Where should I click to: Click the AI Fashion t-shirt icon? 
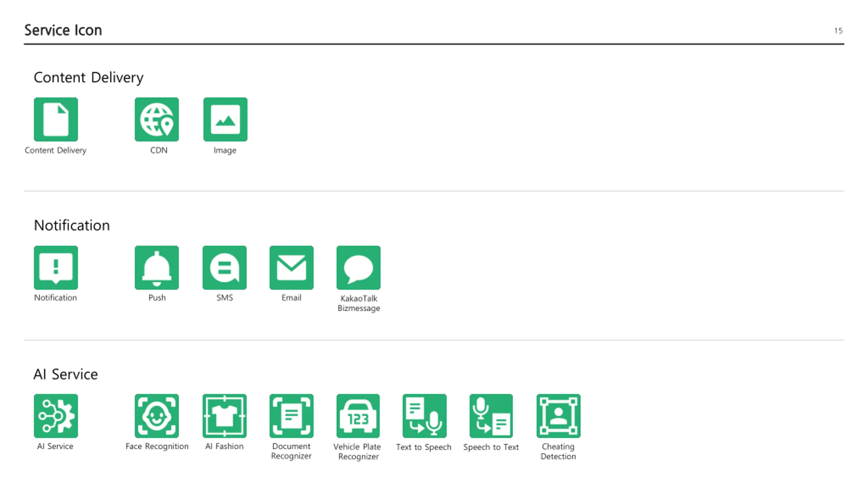click(x=224, y=416)
